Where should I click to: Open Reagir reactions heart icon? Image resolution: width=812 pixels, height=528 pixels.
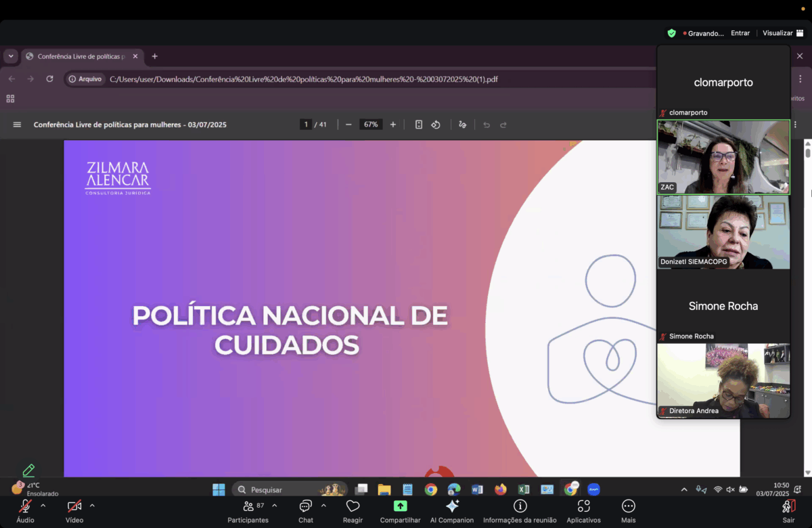tap(353, 506)
